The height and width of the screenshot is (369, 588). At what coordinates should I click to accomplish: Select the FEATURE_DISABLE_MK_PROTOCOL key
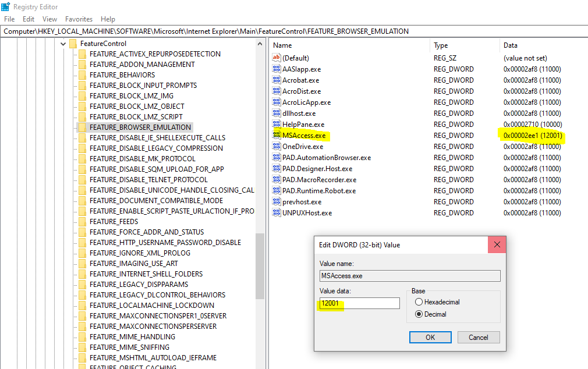[x=143, y=159]
